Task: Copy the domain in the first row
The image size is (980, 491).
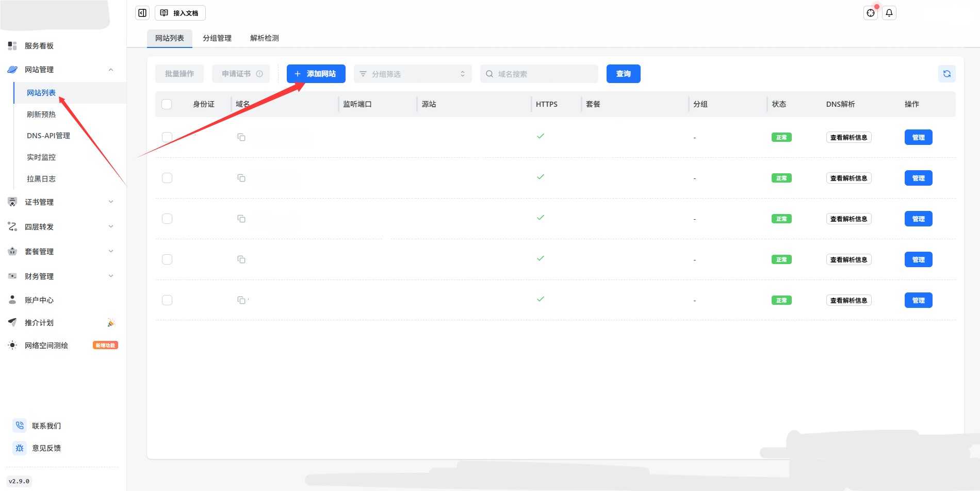Action: point(241,137)
